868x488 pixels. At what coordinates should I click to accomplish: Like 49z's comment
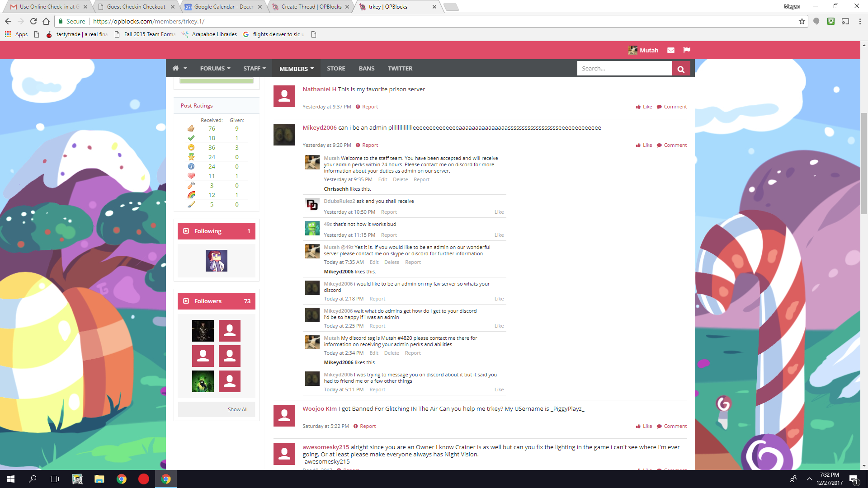coord(499,235)
